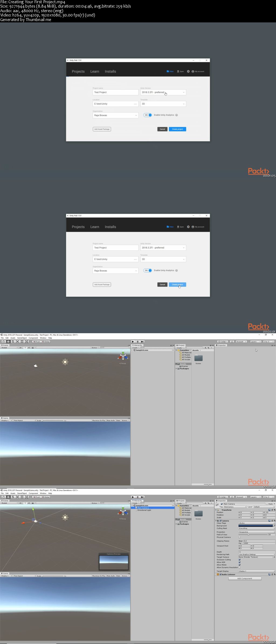Viewport: 276px width, 644px height.
Task: Open the Clear Flags Skybox dropdown
Action: click(x=257, y=523)
